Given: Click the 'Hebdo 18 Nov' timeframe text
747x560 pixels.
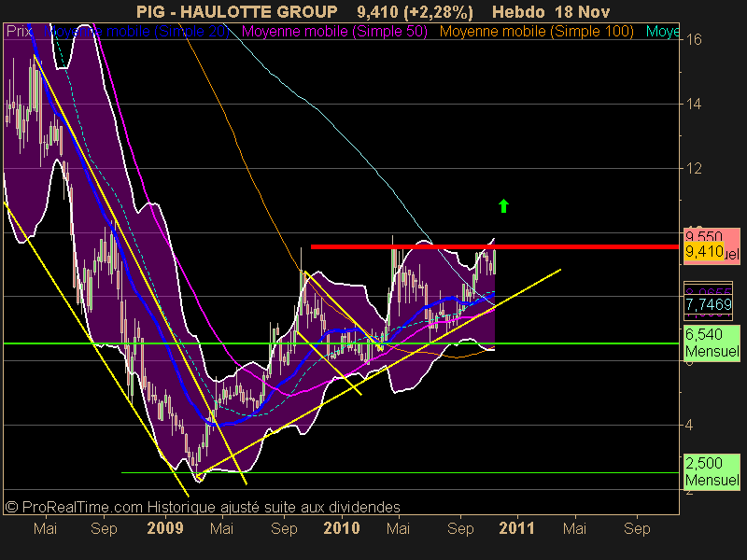Looking at the screenshot, I should (x=551, y=11).
